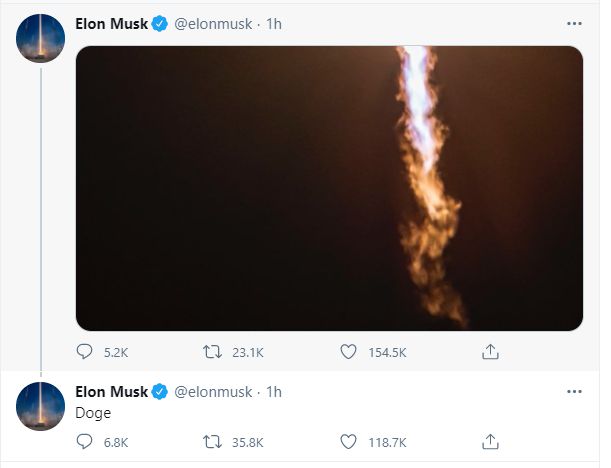Viewport: 611px width, 468px height.
Task: Like the Doge tweet
Action: [x=349, y=441]
